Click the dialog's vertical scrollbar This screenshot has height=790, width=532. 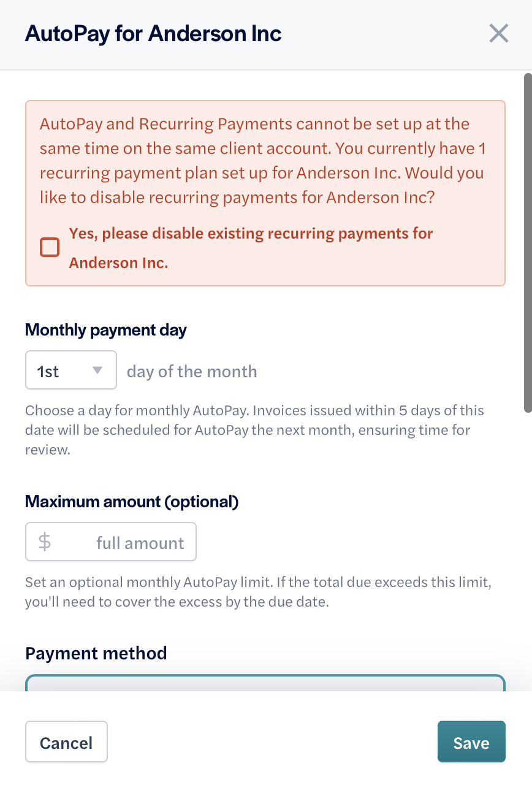(527, 243)
